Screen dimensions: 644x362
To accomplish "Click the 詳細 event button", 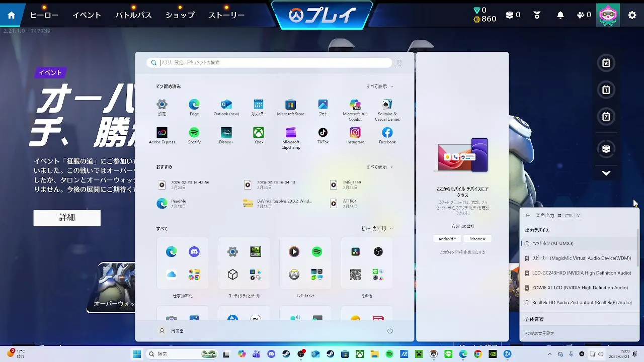I will coord(67,218).
